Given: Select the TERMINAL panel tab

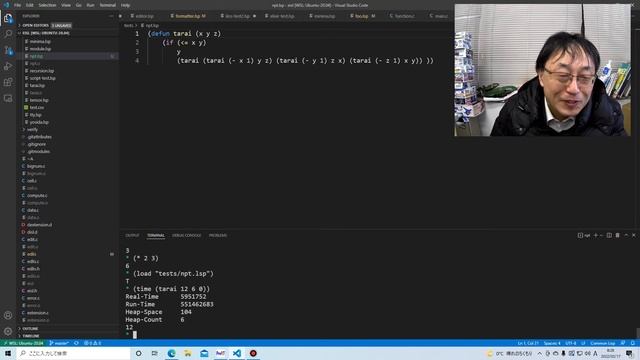Looking at the screenshot, I should coord(156,236).
